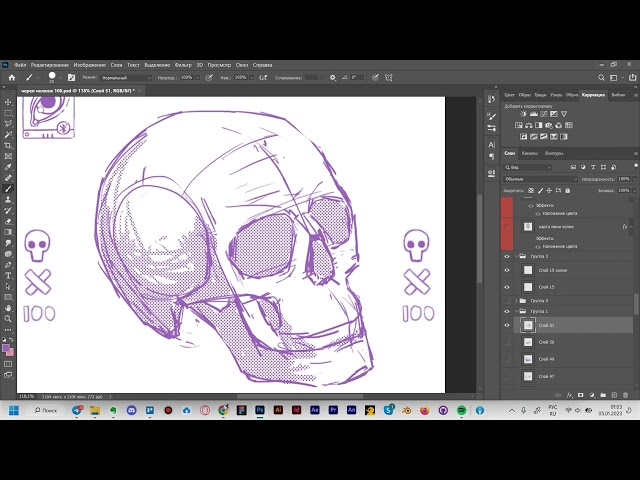
Task: Open brush opacity dropdown arrow
Action: point(198,78)
